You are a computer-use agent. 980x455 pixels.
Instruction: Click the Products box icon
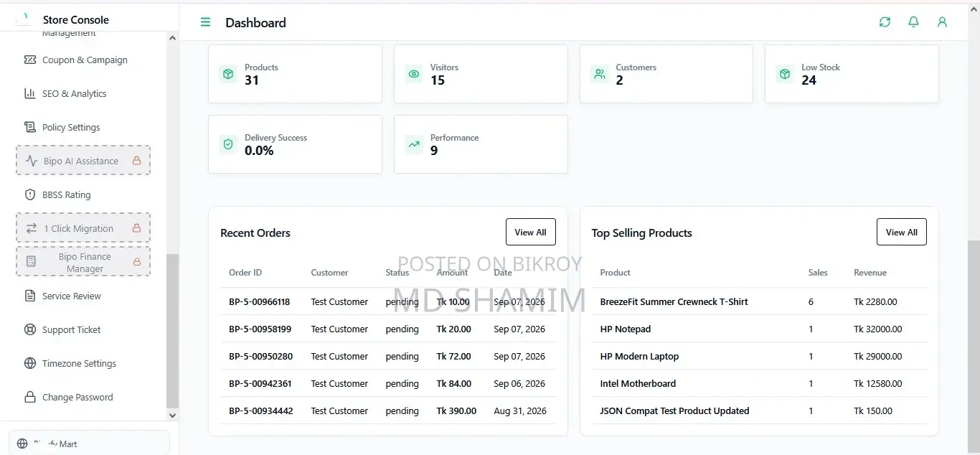pyautogui.click(x=228, y=74)
